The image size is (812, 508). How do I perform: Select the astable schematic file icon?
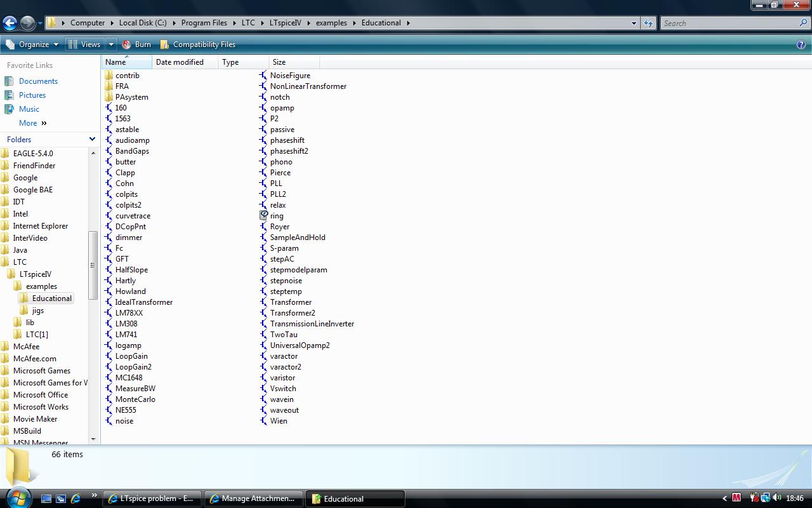pyautogui.click(x=109, y=130)
